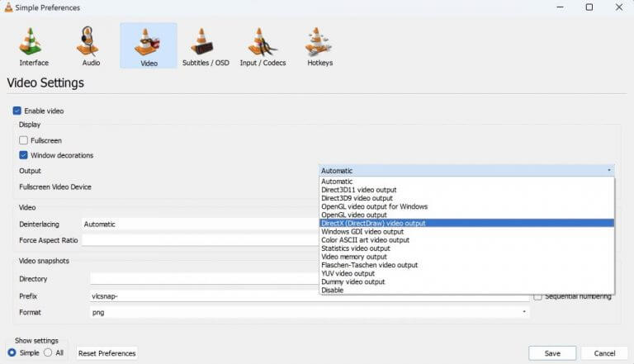The height and width of the screenshot is (364, 634).
Task: Click the Cancel button
Action: click(604, 353)
